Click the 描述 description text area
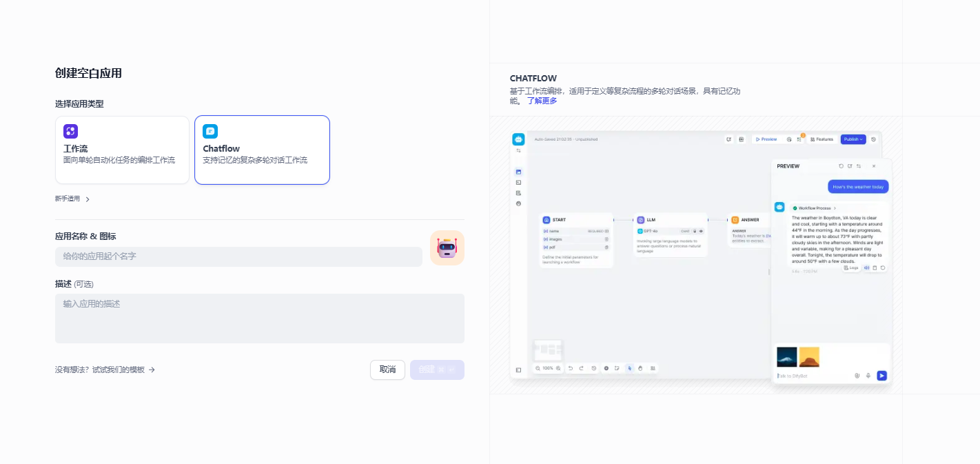The width and height of the screenshot is (980, 464). click(260, 319)
